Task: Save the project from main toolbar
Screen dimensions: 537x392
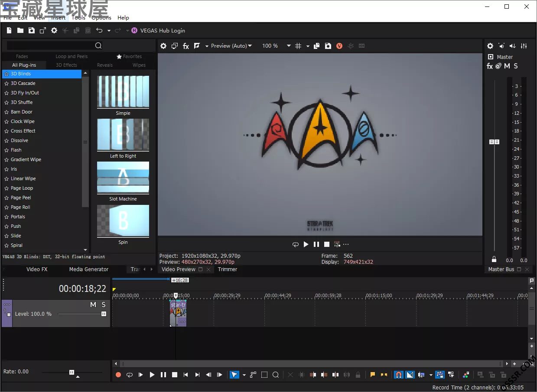Action: pyautogui.click(x=32, y=30)
